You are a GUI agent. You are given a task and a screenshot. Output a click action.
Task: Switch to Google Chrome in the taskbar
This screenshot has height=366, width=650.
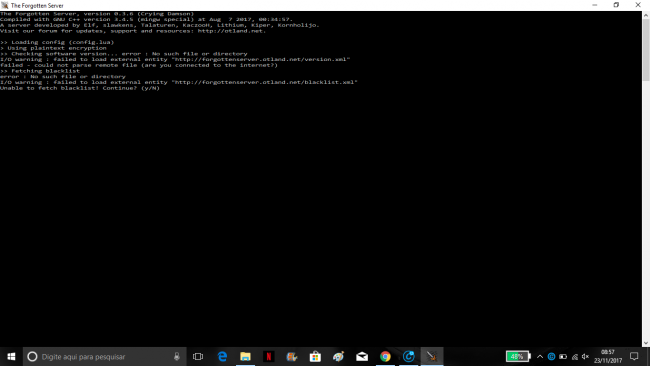385,356
